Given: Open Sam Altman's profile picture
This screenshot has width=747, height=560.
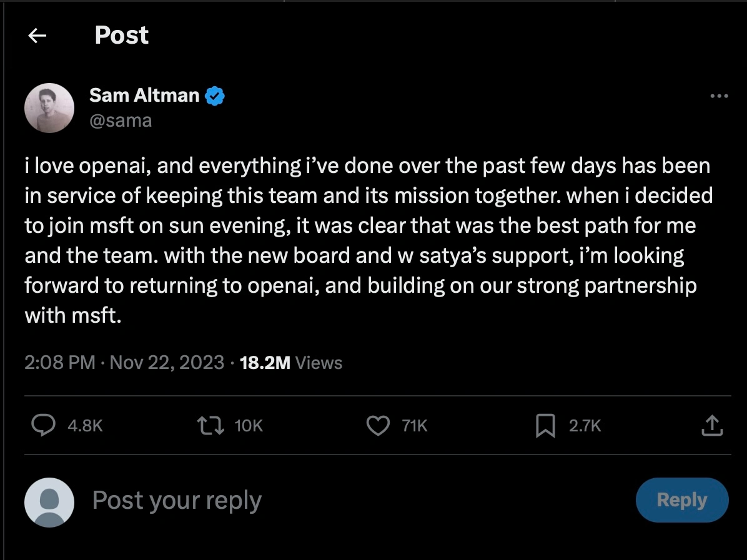Looking at the screenshot, I should (49, 107).
